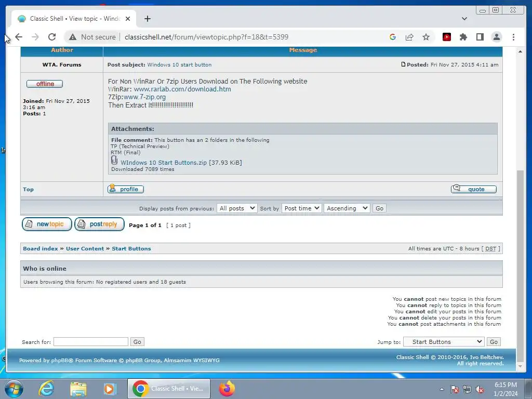Expand the Ascending order dropdown
Screen dimensions: 532x399
coord(347,208)
